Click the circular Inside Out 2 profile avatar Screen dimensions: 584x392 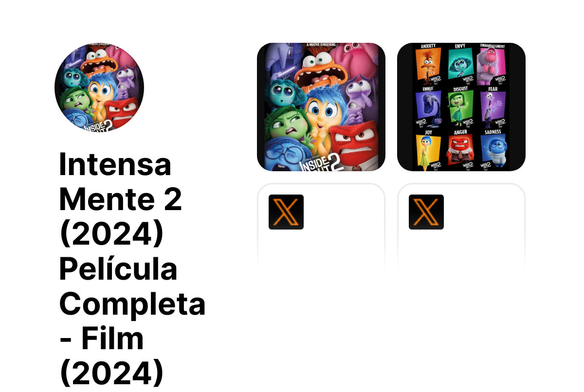point(99,88)
